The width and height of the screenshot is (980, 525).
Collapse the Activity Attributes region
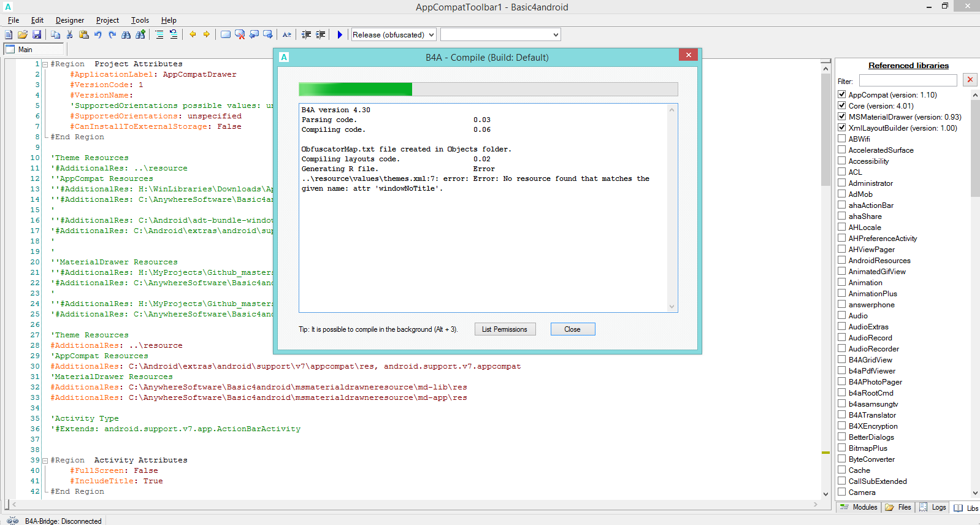pyautogui.click(x=45, y=461)
